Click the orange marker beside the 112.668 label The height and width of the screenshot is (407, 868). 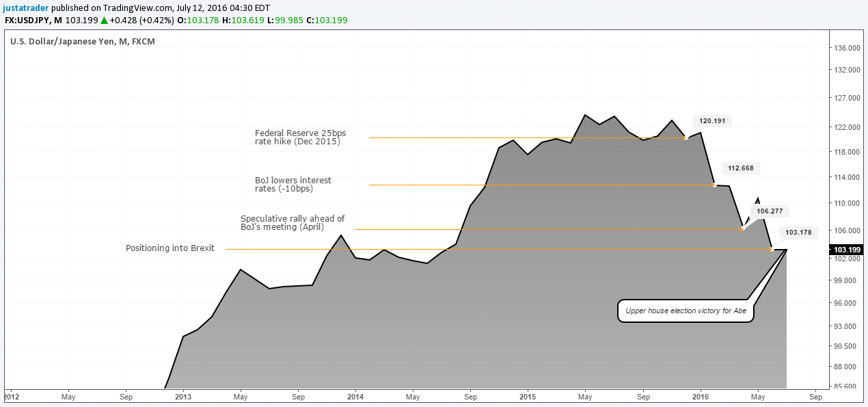[x=715, y=185]
